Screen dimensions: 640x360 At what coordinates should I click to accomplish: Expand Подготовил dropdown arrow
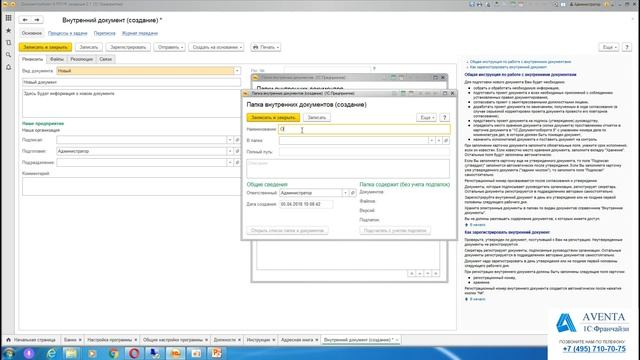pos(230,151)
